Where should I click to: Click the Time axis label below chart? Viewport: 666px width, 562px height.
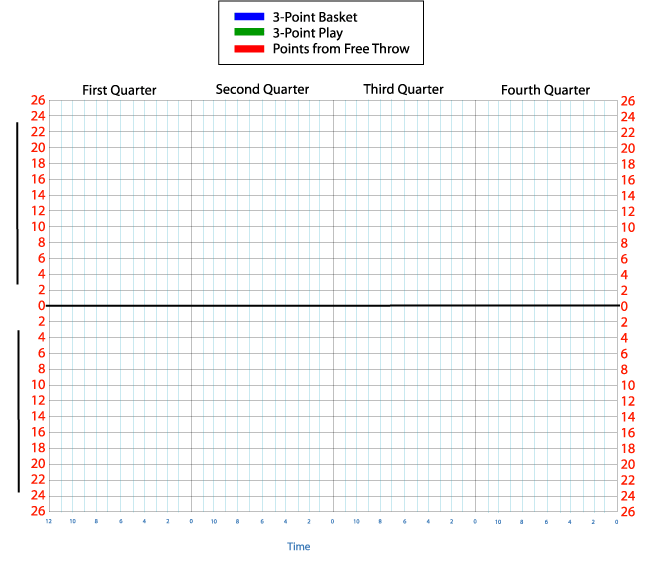[x=299, y=546]
